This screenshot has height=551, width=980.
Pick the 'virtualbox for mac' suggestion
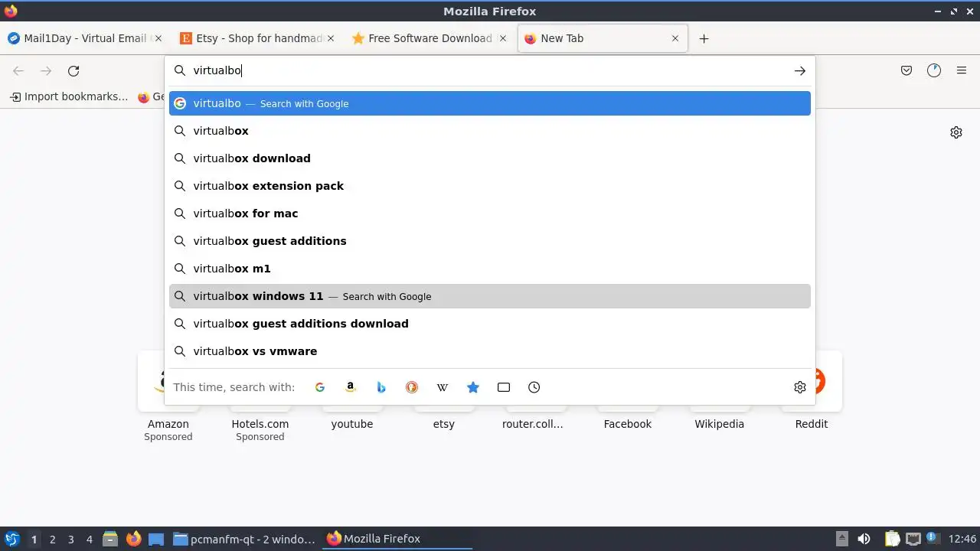click(490, 214)
